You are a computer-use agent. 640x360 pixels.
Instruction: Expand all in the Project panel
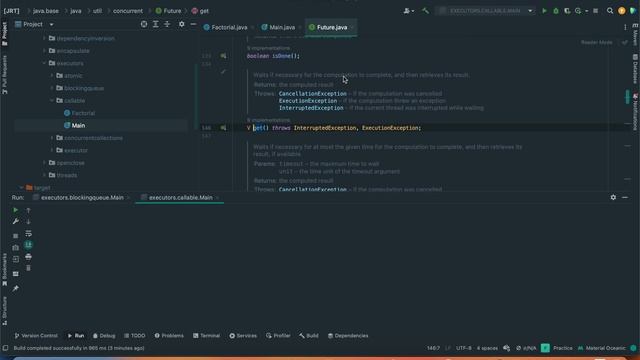click(x=156, y=24)
